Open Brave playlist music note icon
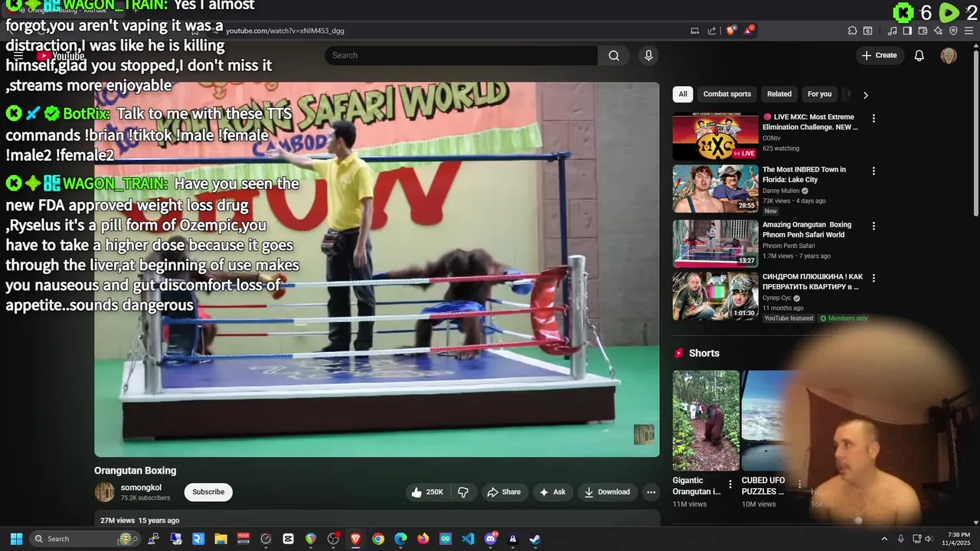This screenshot has width=980, height=551. (x=892, y=31)
